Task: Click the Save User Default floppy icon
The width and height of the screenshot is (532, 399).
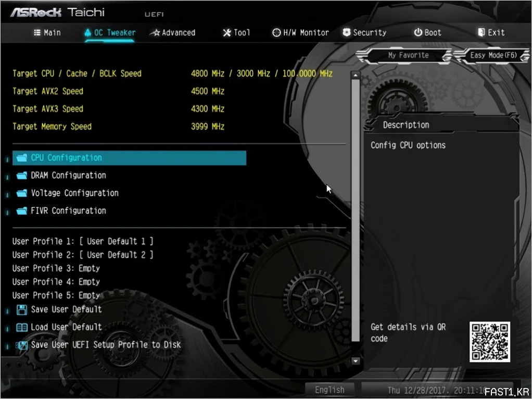Action: 21,310
